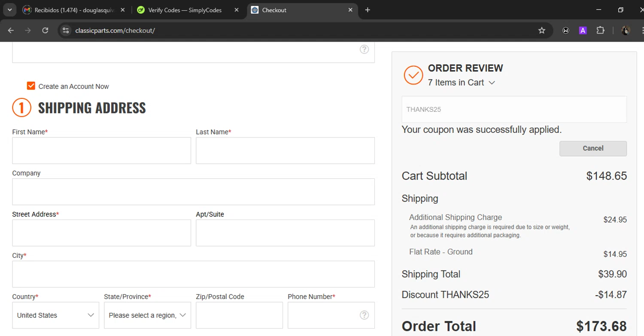
Task: Click 'Your coupon was successfully applied' message
Action: click(x=482, y=129)
